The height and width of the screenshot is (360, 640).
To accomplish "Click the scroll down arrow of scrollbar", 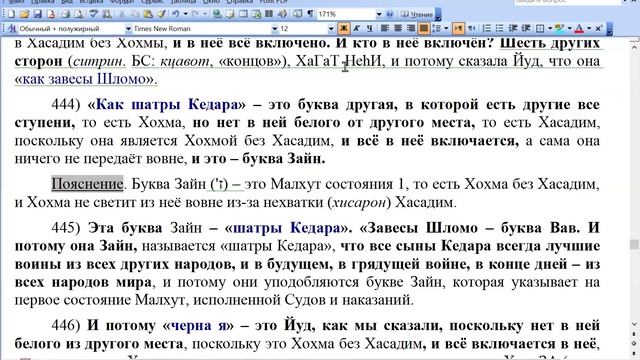I will 634,325.
